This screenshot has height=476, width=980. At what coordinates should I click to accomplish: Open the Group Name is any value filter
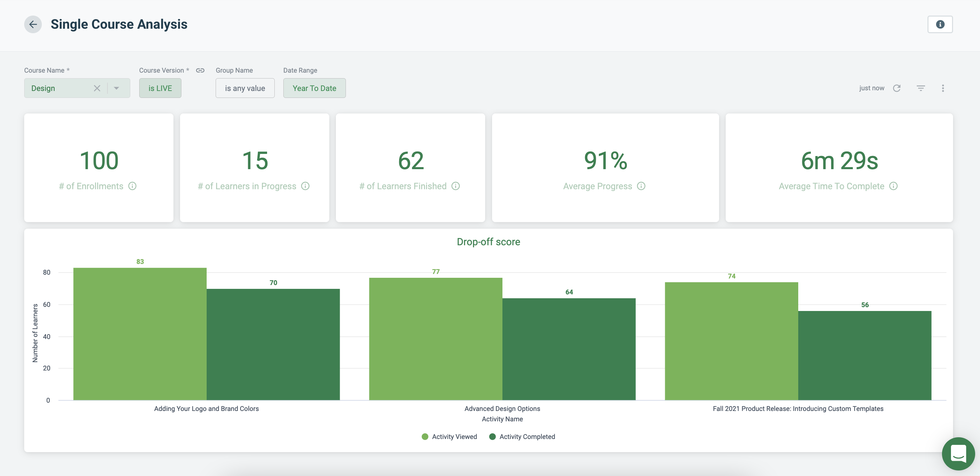245,88
